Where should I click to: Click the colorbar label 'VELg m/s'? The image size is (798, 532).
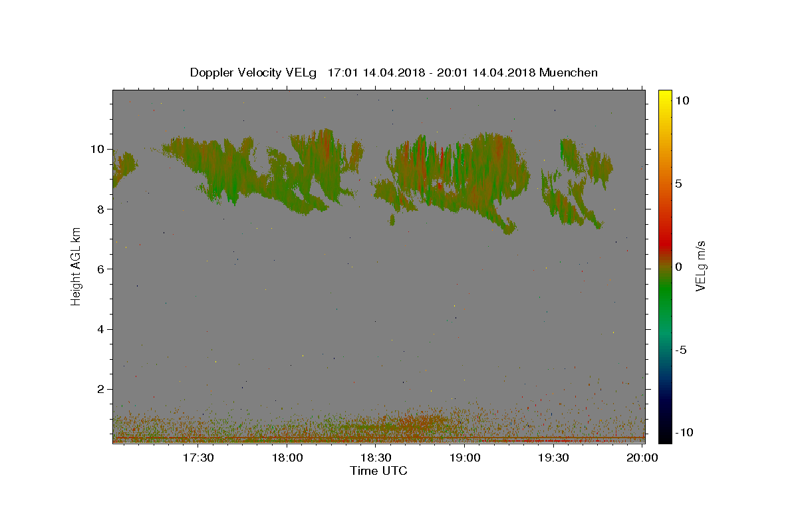click(x=700, y=267)
